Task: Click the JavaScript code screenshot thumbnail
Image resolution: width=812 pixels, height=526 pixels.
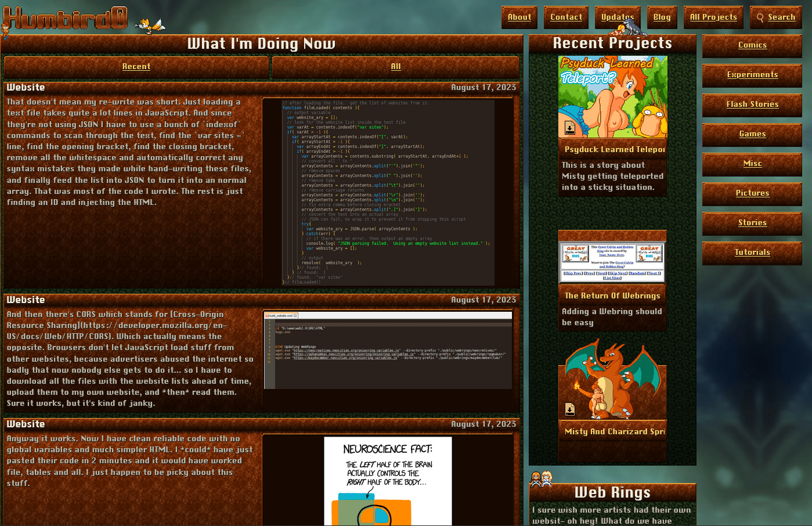Action: click(388, 192)
